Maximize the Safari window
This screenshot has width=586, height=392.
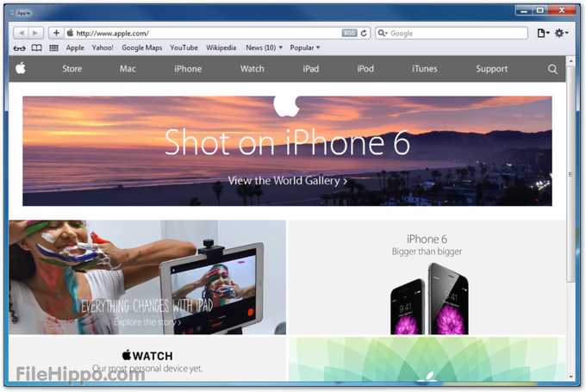point(540,10)
